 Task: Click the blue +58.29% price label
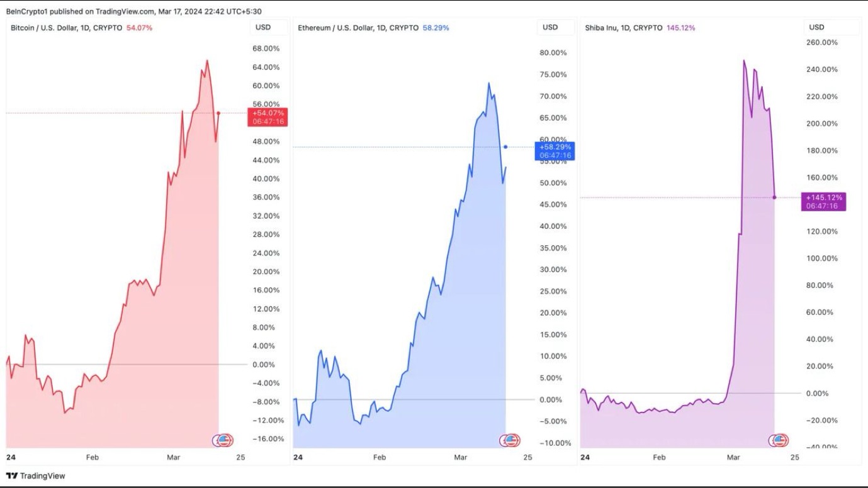[x=555, y=151]
